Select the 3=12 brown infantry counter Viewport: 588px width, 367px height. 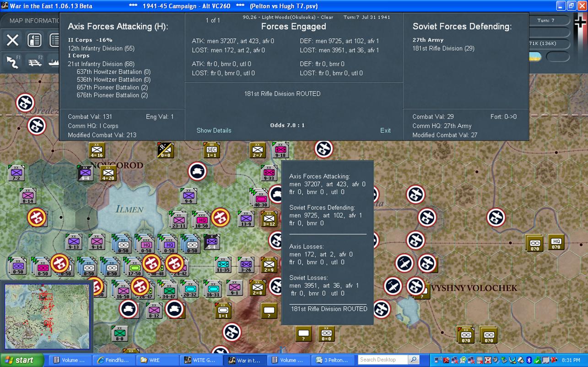[269, 219]
